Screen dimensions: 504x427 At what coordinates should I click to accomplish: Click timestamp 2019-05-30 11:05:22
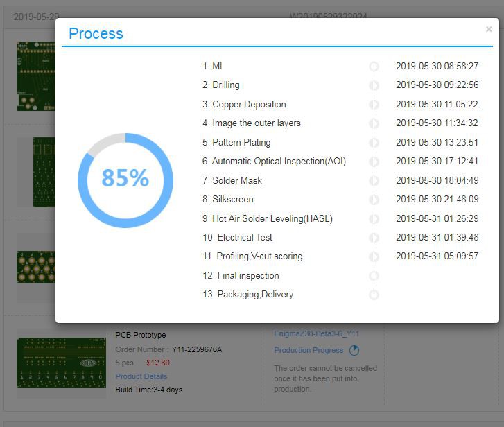coord(437,105)
